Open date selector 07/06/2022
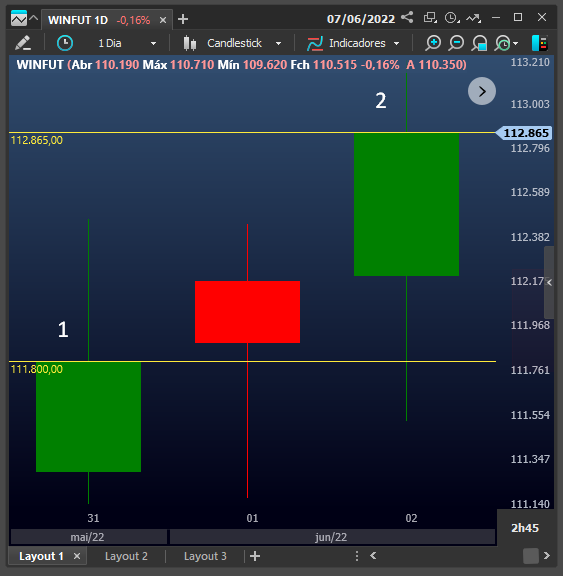Screen dimensions: 563x576 pyautogui.click(x=361, y=19)
